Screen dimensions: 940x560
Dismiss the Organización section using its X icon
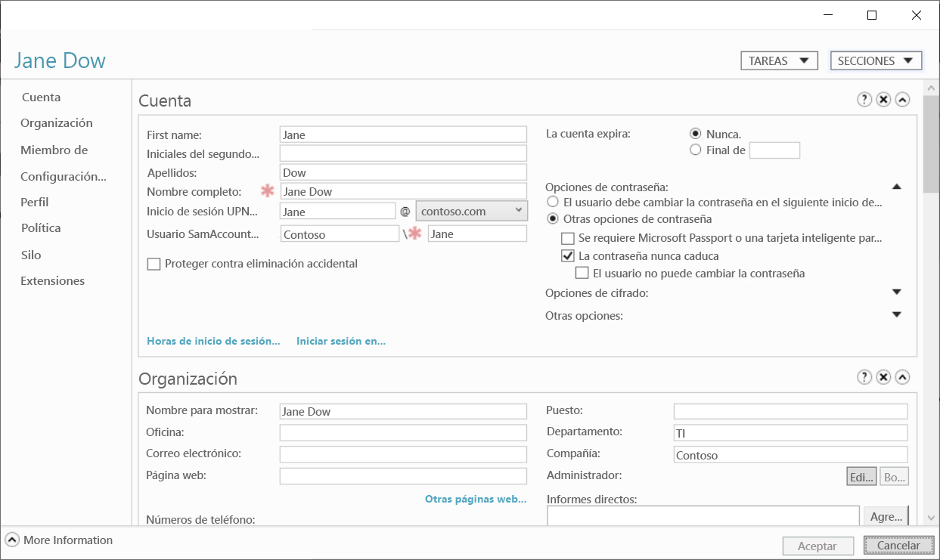(883, 376)
